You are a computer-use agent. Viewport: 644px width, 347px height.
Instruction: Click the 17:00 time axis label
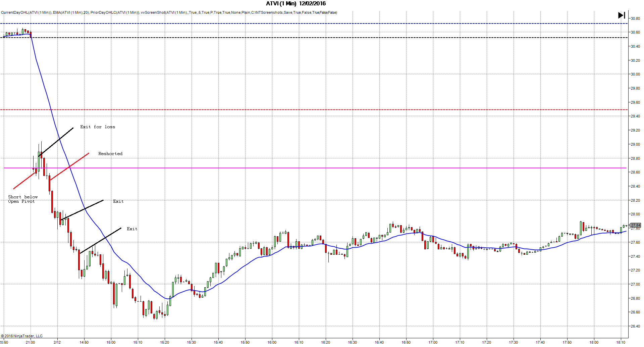click(x=433, y=342)
